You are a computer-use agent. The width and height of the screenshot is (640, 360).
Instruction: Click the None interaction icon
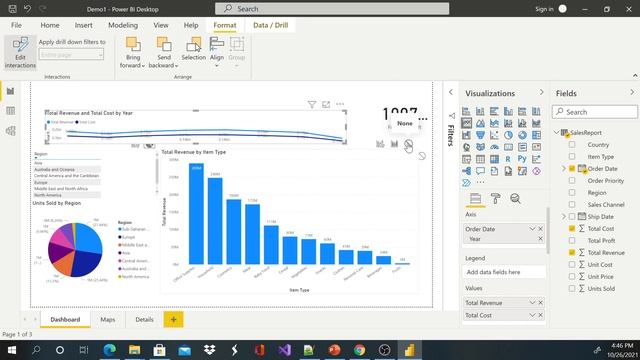click(408, 144)
